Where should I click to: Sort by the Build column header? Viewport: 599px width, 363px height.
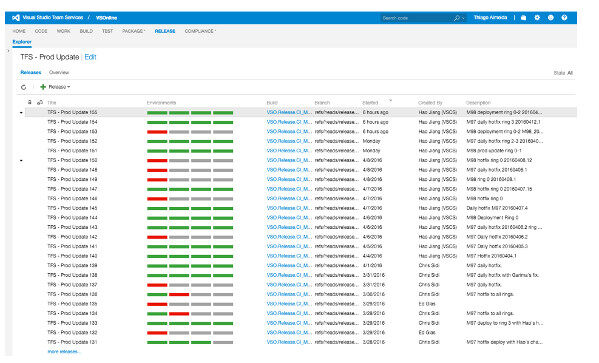[272, 103]
